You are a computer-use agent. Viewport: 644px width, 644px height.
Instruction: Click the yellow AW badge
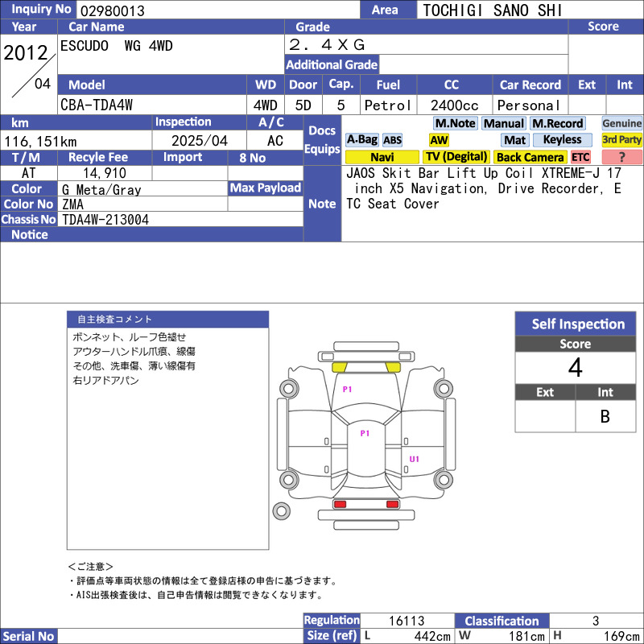439,140
